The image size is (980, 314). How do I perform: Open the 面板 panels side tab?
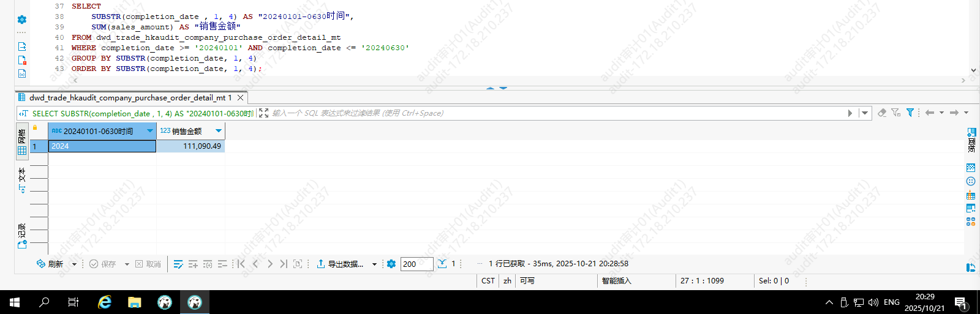point(971,140)
